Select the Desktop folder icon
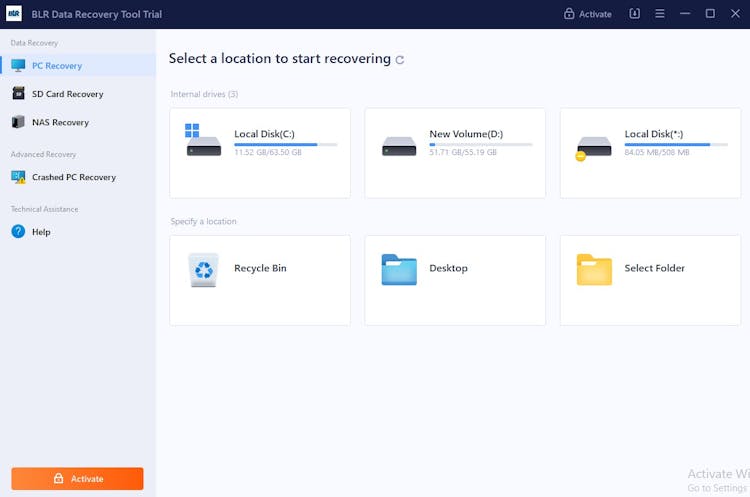This screenshot has width=750, height=497. 399,269
